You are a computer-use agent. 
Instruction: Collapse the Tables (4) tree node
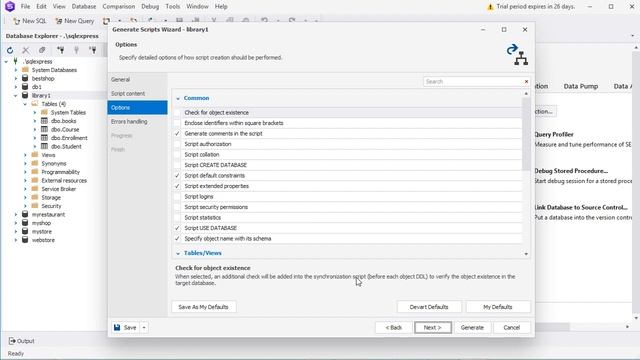pyautogui.click(x=25, y=104)
